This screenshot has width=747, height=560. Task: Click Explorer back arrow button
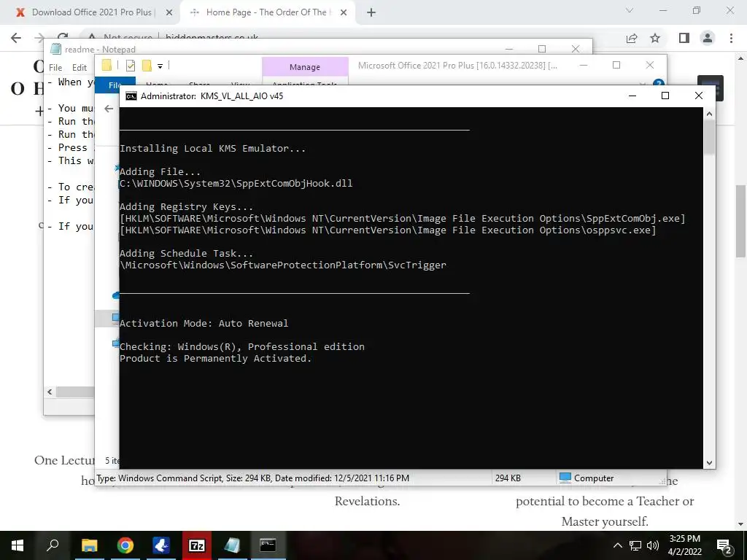[109, 109]
